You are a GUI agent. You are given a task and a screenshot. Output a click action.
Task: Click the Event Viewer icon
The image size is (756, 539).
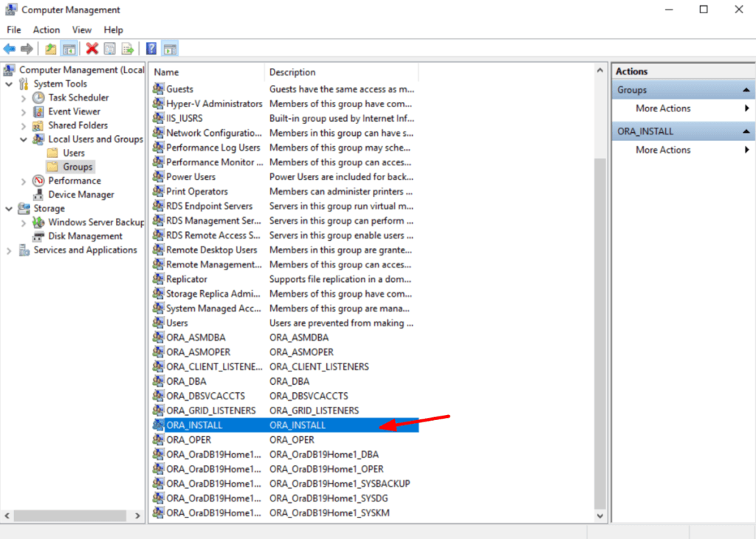pos(38,111)
